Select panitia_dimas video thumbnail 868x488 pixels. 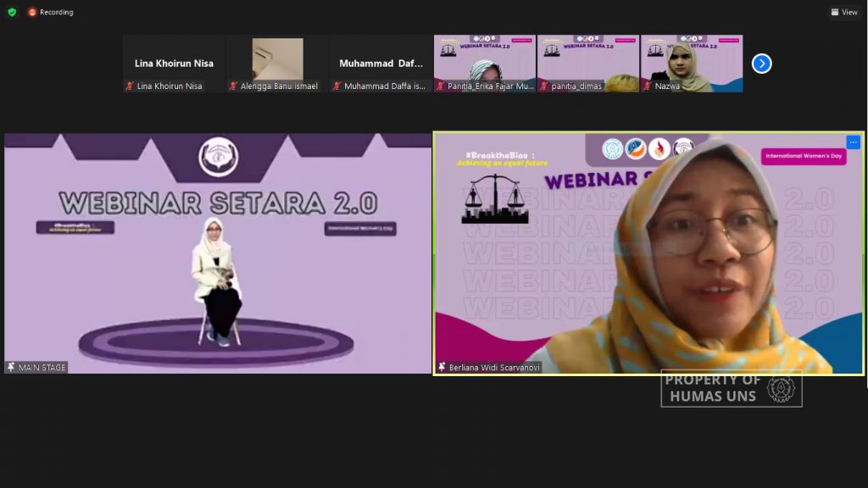[588, 64]
